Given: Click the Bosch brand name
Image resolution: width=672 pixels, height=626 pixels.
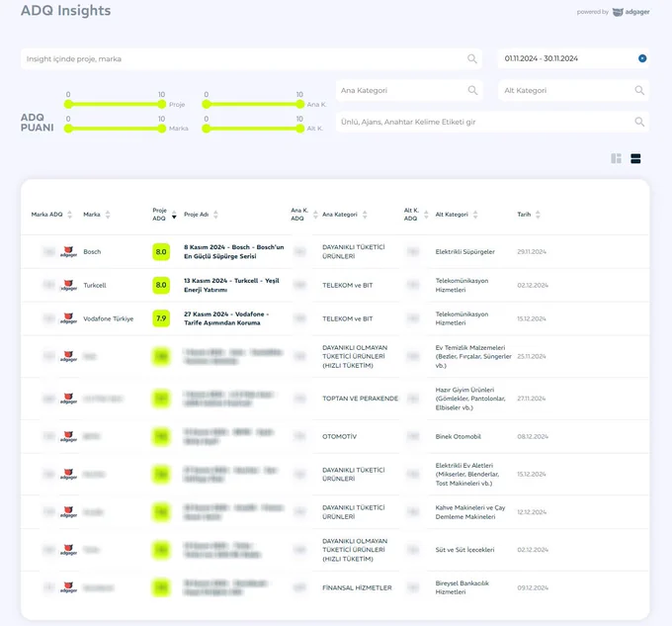Looking at the screenshot, I should tap(92, 252).
